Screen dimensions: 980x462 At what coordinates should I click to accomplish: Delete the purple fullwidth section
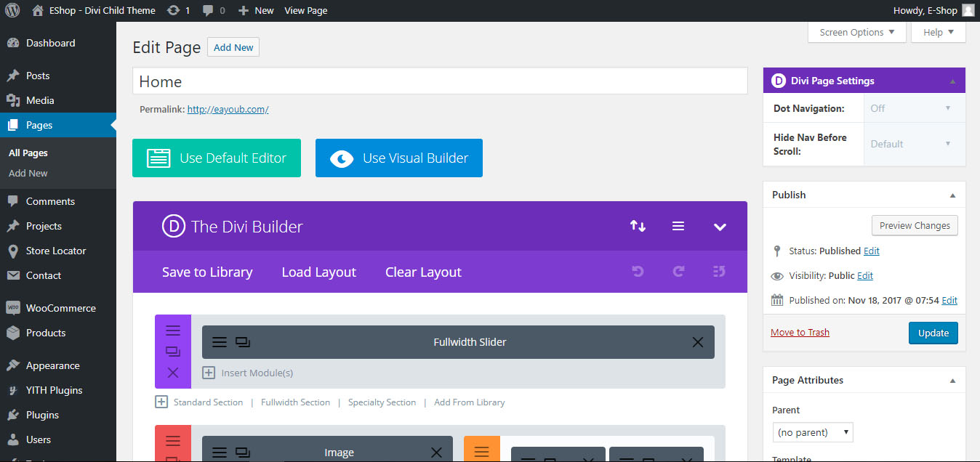click(173, 373)
